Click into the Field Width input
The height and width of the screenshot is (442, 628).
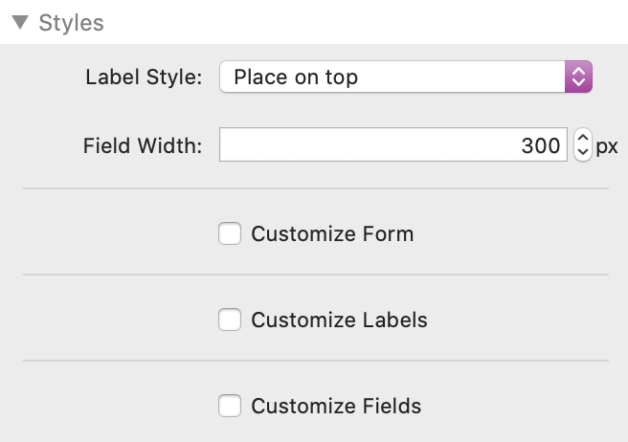(x=380, y=146)
